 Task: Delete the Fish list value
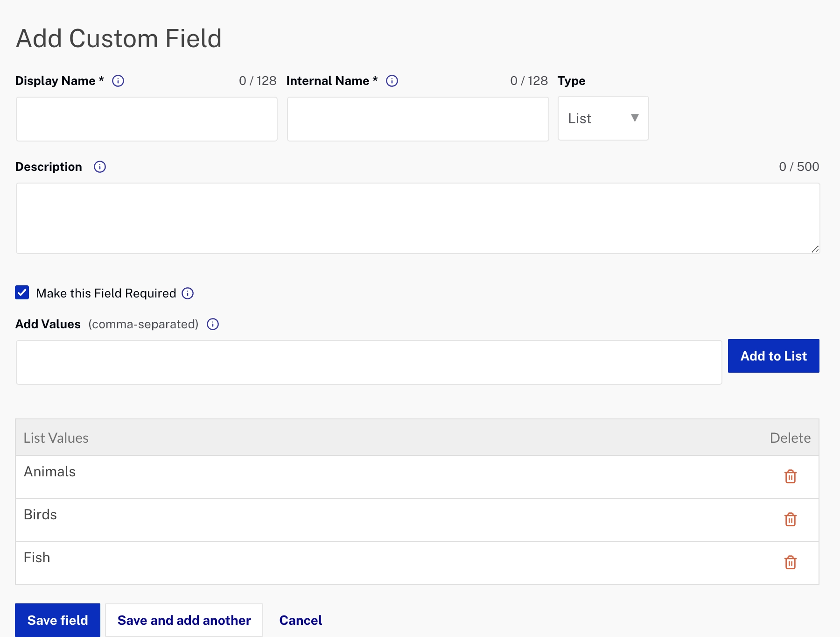click(x=790, y=563)
